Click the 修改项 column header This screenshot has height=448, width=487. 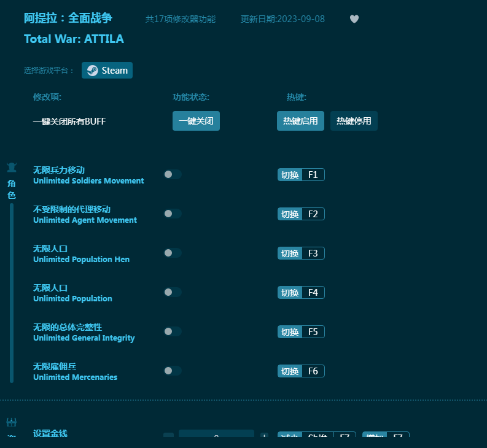point(47,97)
